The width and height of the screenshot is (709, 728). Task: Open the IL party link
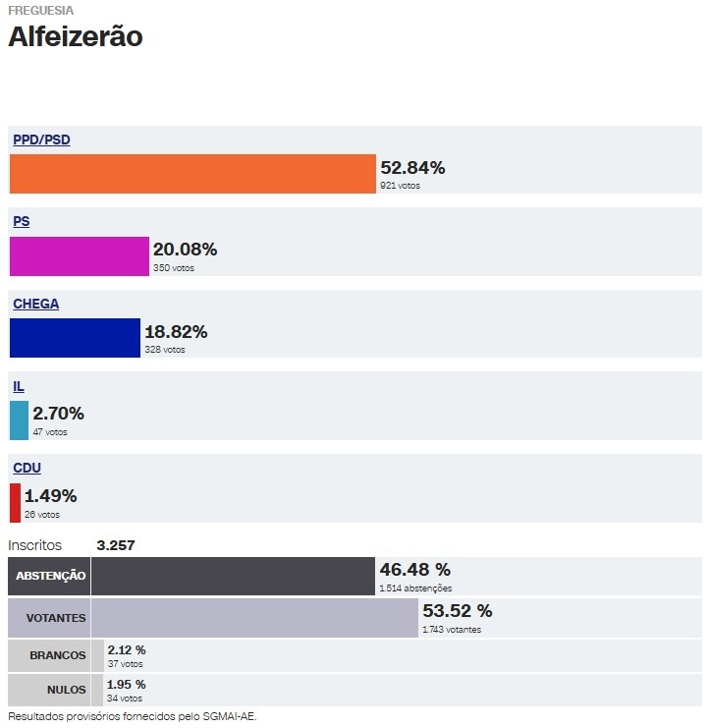coord(19,387)
